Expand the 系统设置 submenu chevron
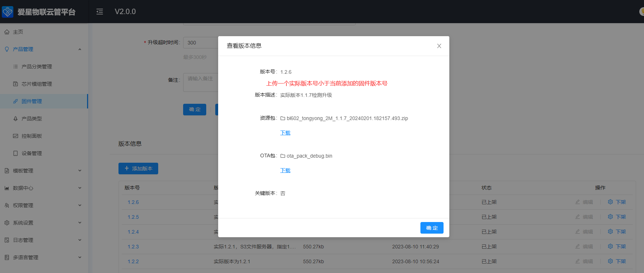The height and width of the screenshot is (273, 644). (x=80, y=223)
